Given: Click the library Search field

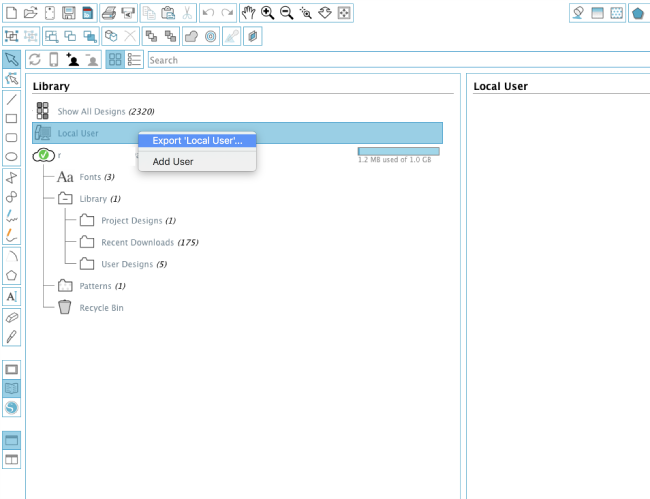Looking at the screenshot, I should (398, 60).
